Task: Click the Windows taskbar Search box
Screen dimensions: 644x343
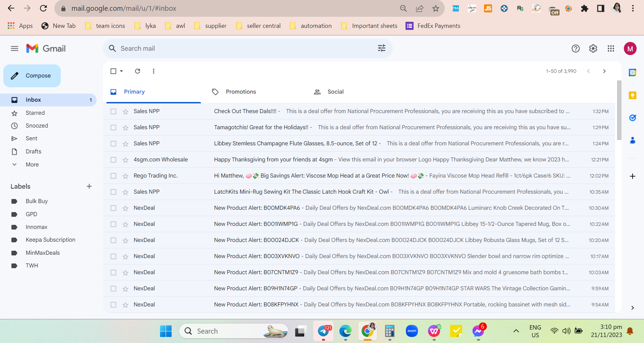Action: 234,331
